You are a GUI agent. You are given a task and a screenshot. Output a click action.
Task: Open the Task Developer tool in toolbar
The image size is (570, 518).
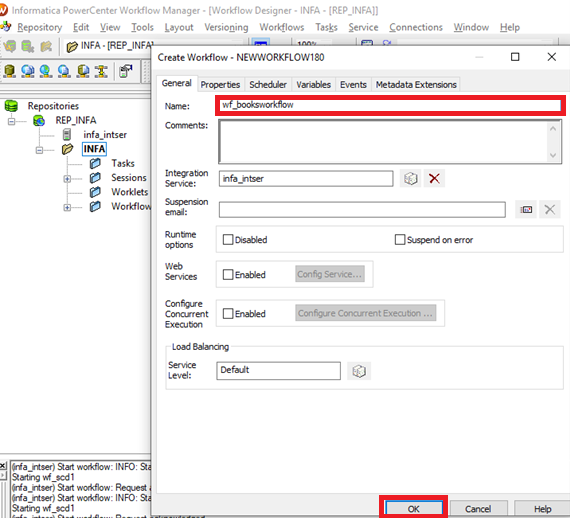point(10,46)
